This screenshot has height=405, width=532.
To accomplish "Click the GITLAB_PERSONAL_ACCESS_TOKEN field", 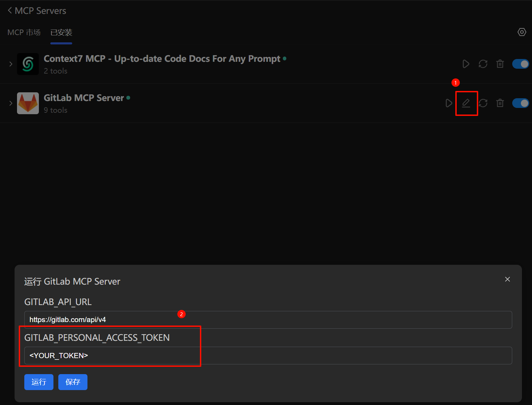I will coord(268,356).
